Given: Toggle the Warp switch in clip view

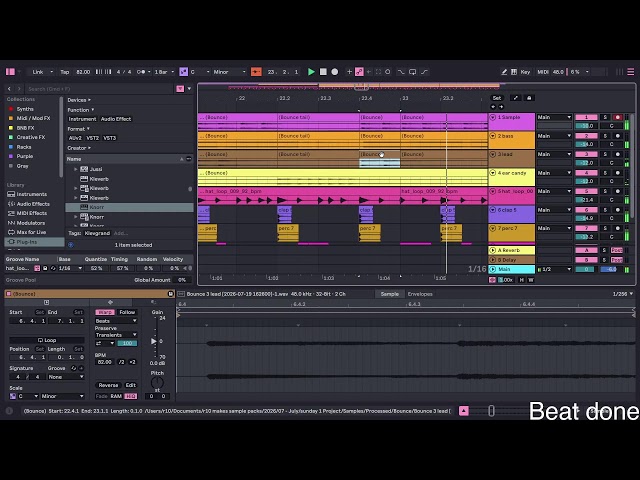Looking at the screenshot, I should (105, 312).
